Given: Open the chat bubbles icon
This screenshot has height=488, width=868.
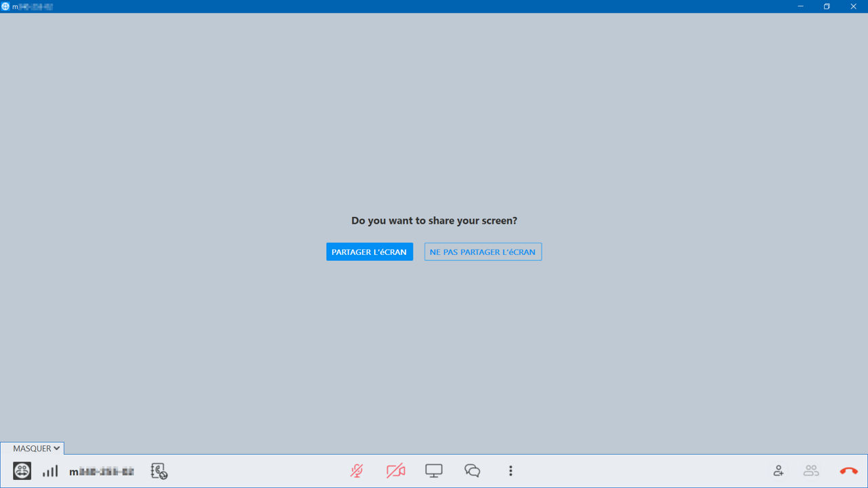Looking at the screenshot, I should pyautogui.click(x=473, y=471).
